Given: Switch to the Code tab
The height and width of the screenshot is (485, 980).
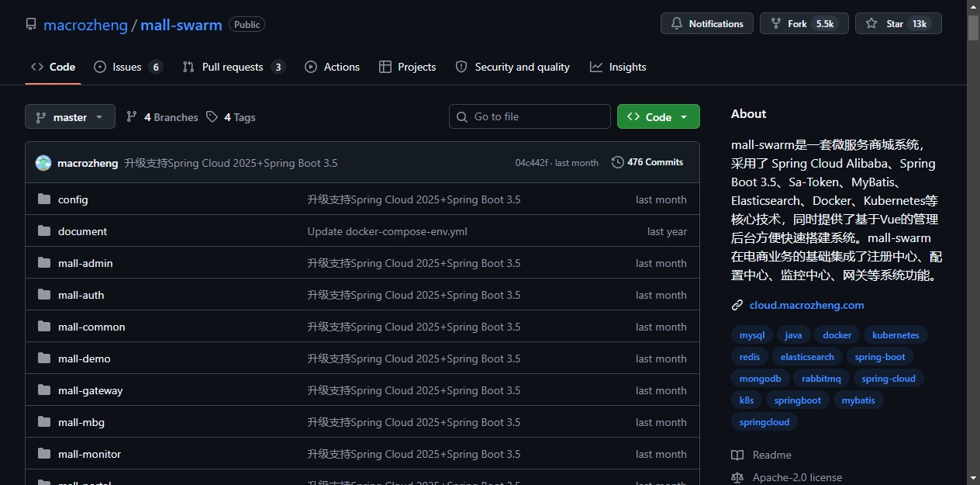Looking at the screenshot, I should click(x=53, y=68).
